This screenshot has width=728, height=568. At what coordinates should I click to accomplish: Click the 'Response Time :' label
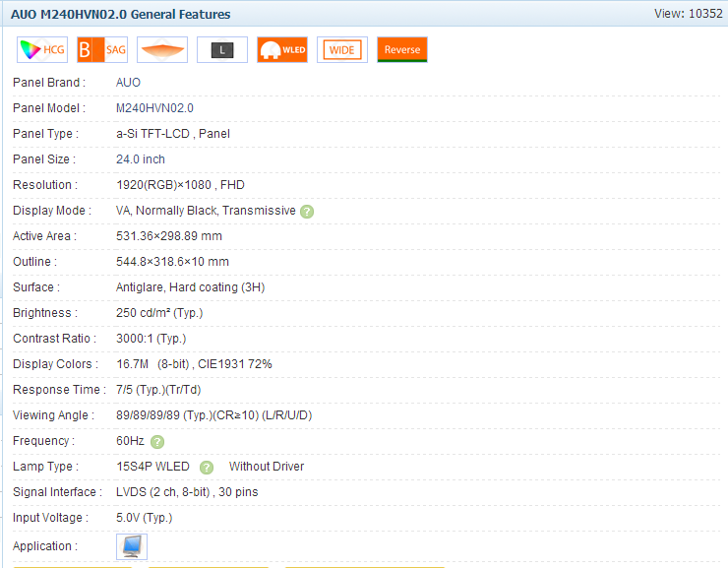tap(59, 390)
